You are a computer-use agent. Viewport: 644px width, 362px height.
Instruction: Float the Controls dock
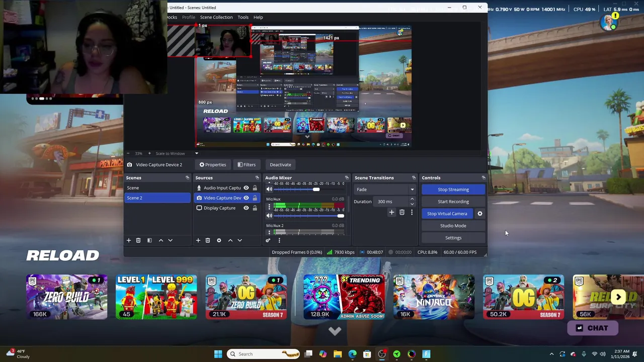point(484,177)
